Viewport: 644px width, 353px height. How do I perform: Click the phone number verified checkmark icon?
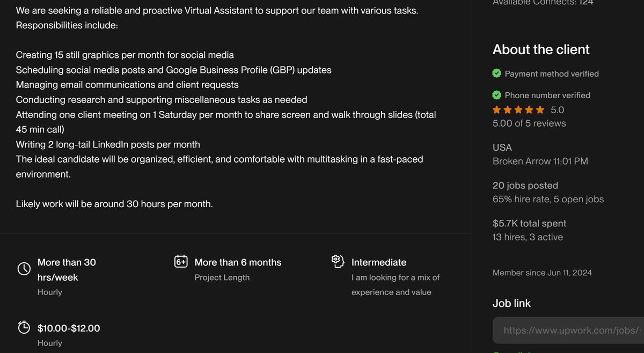(x=496, y=95)
